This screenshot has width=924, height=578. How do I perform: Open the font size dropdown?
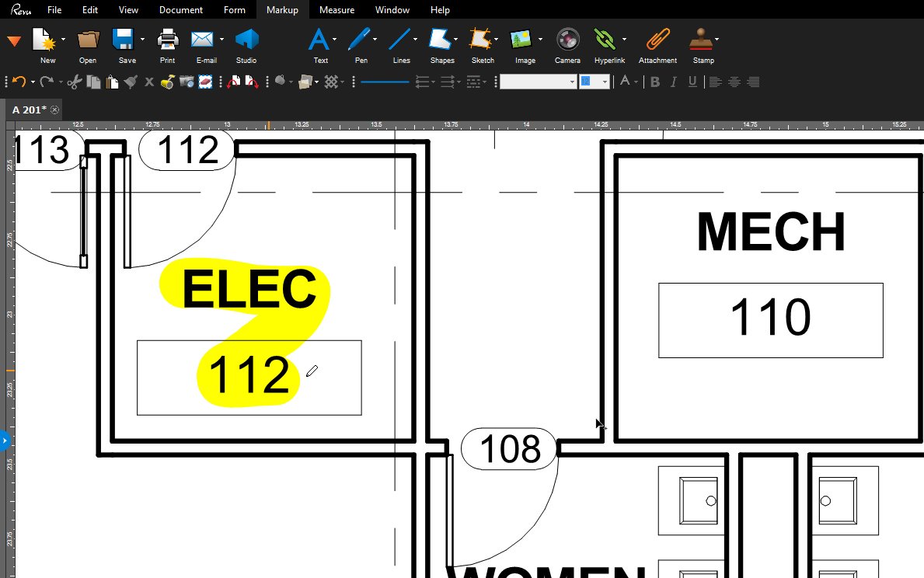click(x=605, y=82)
